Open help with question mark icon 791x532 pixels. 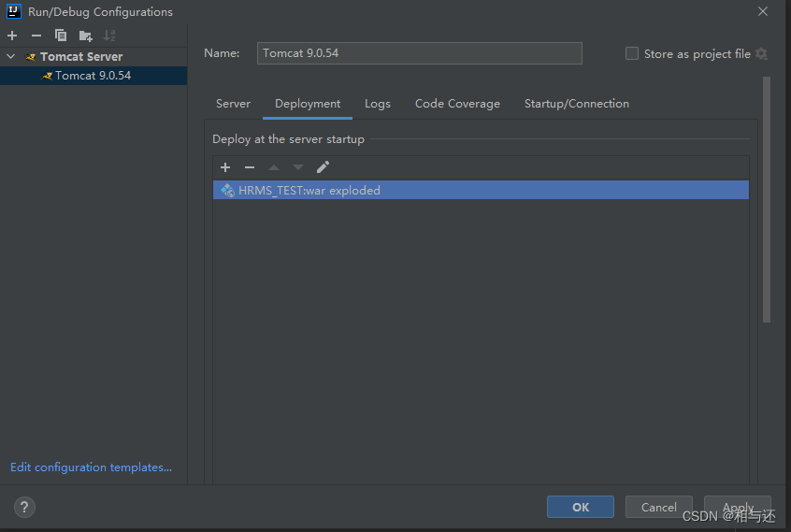(x=24, y=507)
